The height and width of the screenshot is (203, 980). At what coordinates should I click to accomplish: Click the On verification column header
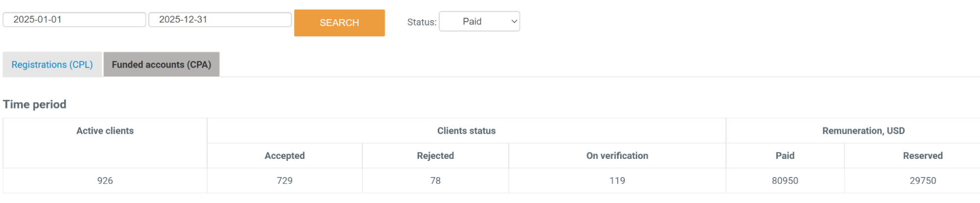click(x=617, y=156)
